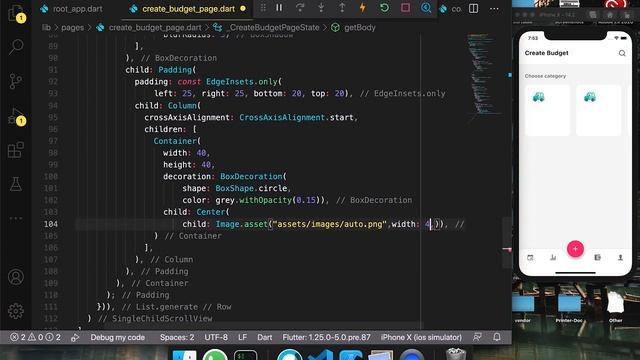This screenshot has height=360, width=640.
Task: Open notifications bell in status bar
Action: [497, 337]
